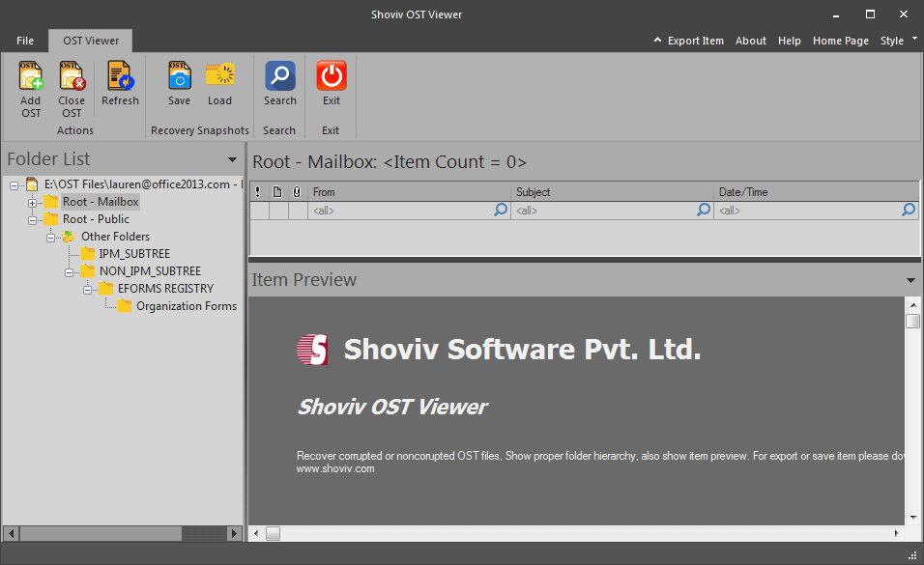Click the magnifier in the Date/Time filter
This screenshot has width=924, height=565.
coord(909,210)
